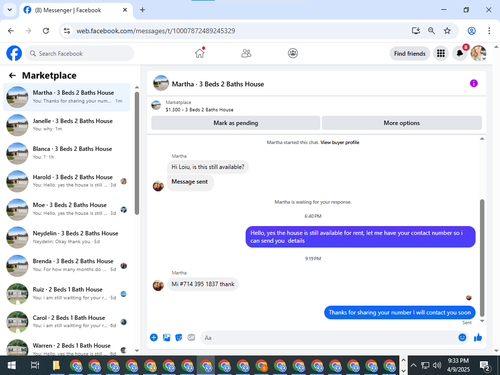The image size is (500, 375).
Task: Open the install app icon in address bar
Action: 416,31
